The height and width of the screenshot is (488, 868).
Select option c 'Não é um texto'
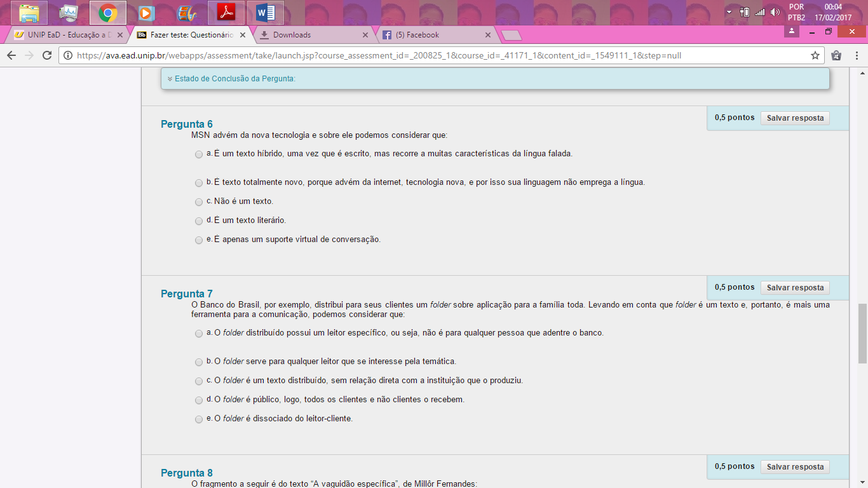point(198,201)
